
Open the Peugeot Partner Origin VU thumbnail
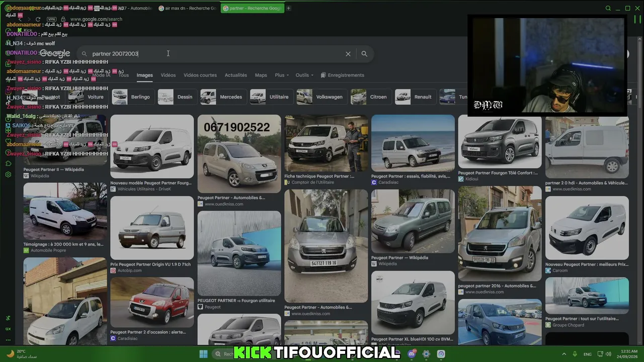tap(152, 228)
